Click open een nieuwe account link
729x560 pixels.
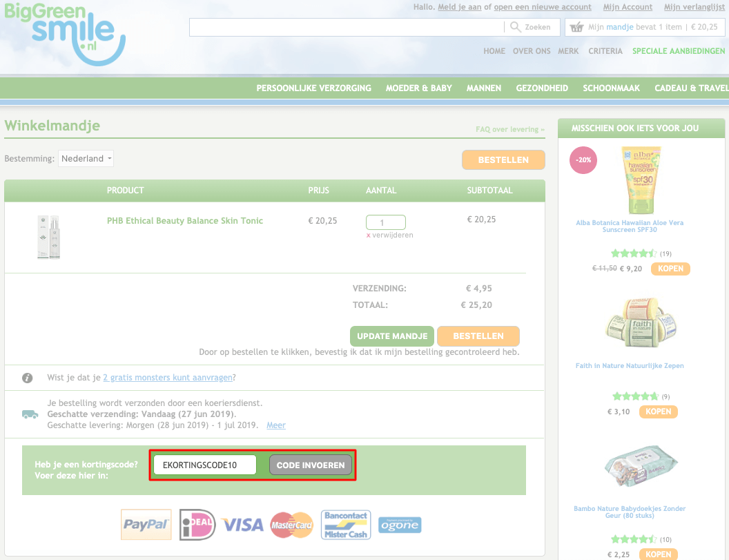pos(543,7)
